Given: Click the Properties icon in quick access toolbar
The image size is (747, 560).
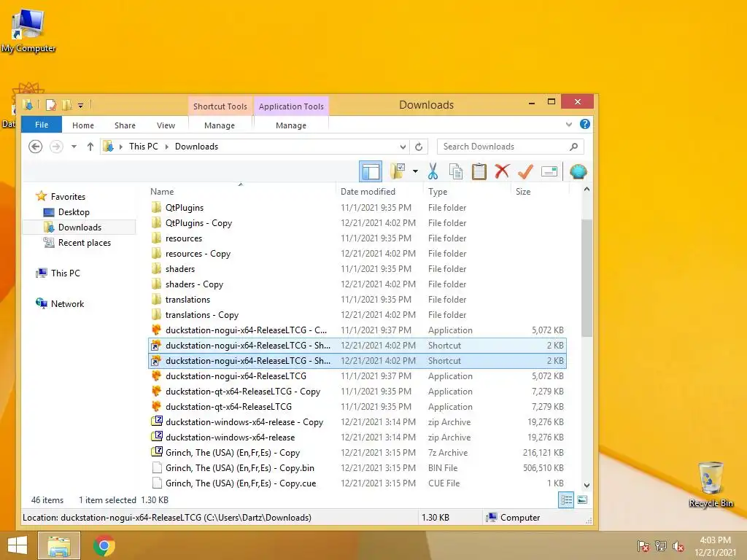Looking at the screenshot, I should (x=51, y=105).
